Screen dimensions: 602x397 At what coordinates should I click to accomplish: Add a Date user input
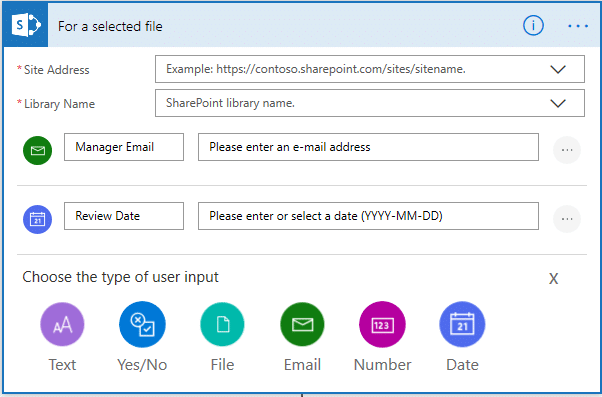tap(462, 324)
